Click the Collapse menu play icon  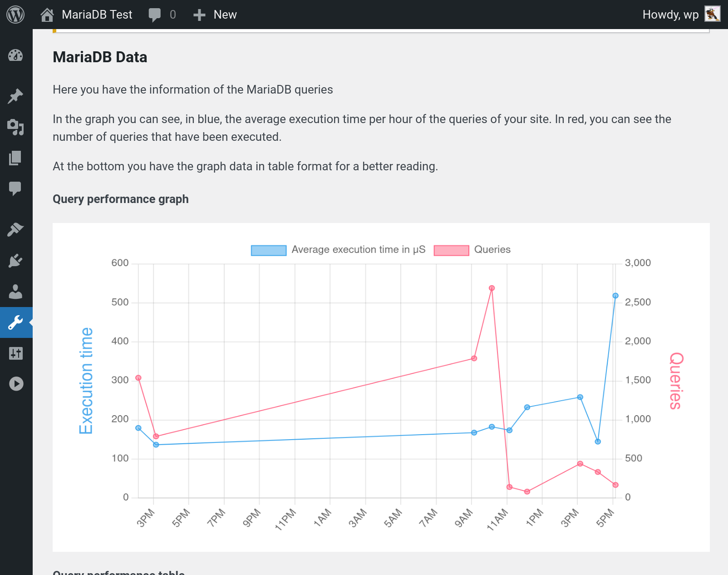click(x=16, y=384)
